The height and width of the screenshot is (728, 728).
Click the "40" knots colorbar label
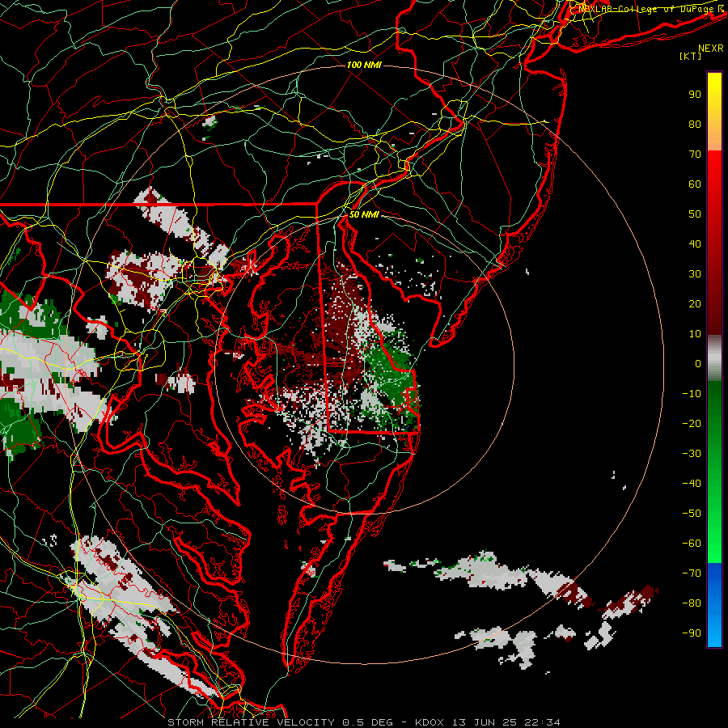pos(695,243)
